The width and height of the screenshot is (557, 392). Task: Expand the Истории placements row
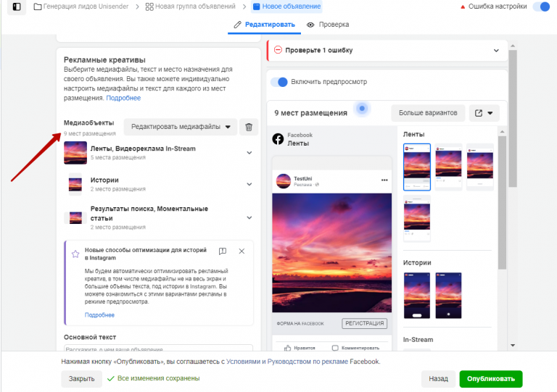(249, 184)
